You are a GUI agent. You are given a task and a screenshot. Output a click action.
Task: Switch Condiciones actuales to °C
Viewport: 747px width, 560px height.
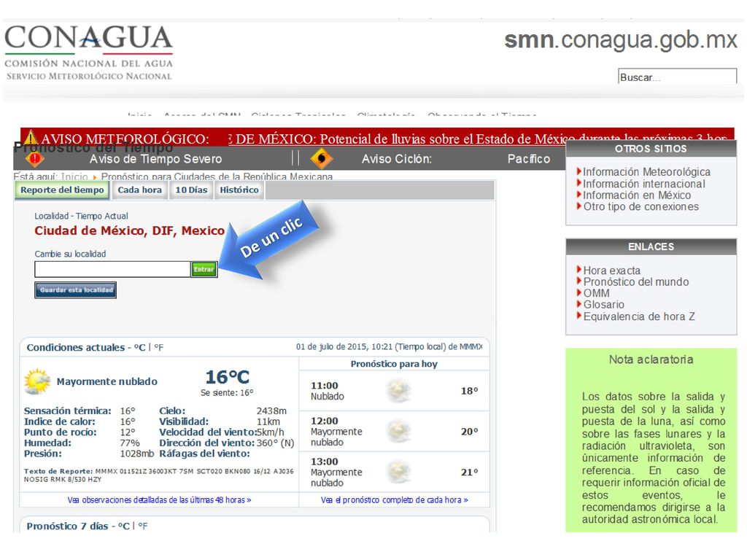pyautogui.click(x=139, y=348)
